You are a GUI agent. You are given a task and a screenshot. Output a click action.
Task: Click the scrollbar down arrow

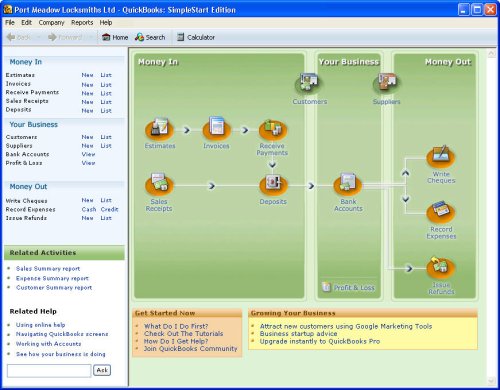click(x=491, y=381)
